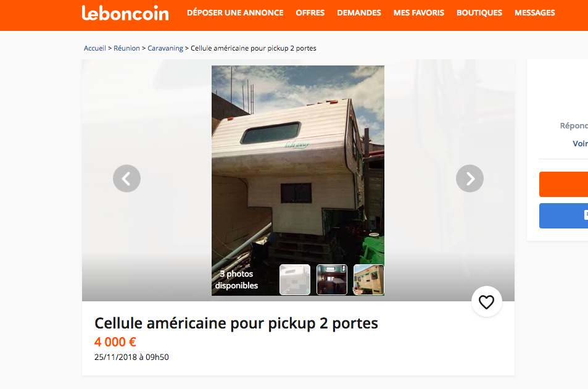Image resolution: width=588 pixels, height=389 pixels.
Task: Follow the Accueil breadcrumb link
Action: (95, 48)
